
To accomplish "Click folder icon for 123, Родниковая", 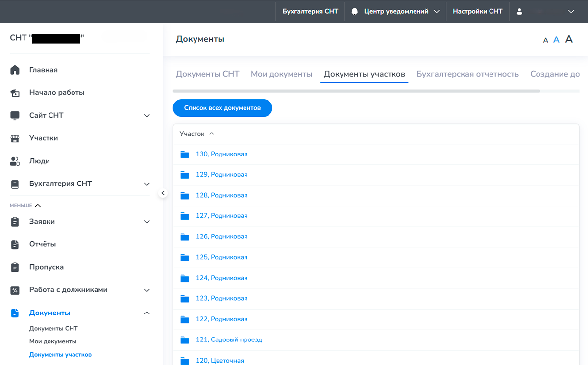I will click(x=185, y=299).
